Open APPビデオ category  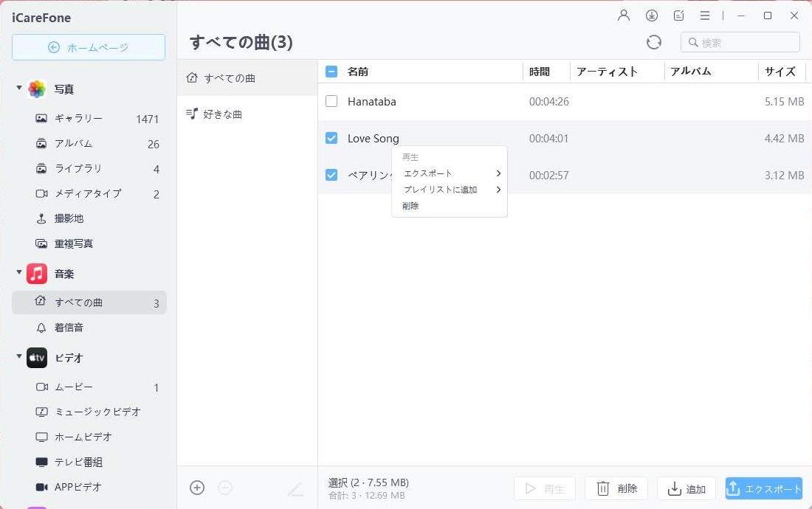click(89, 487)
